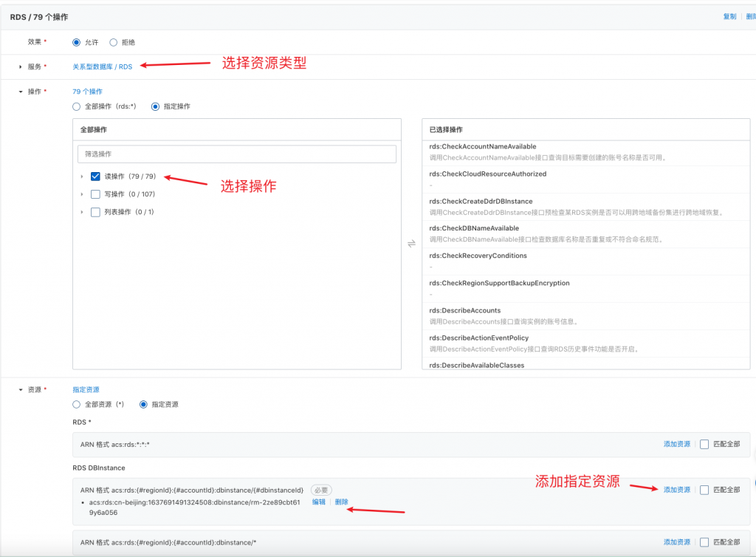Click the RDS DBInstance resource label

(x=99, y=468)
